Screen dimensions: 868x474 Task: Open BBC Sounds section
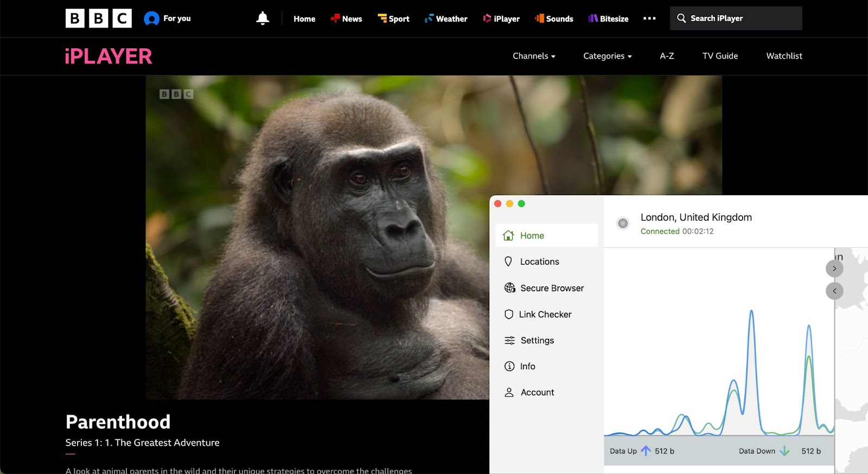[x=554, y=18]
